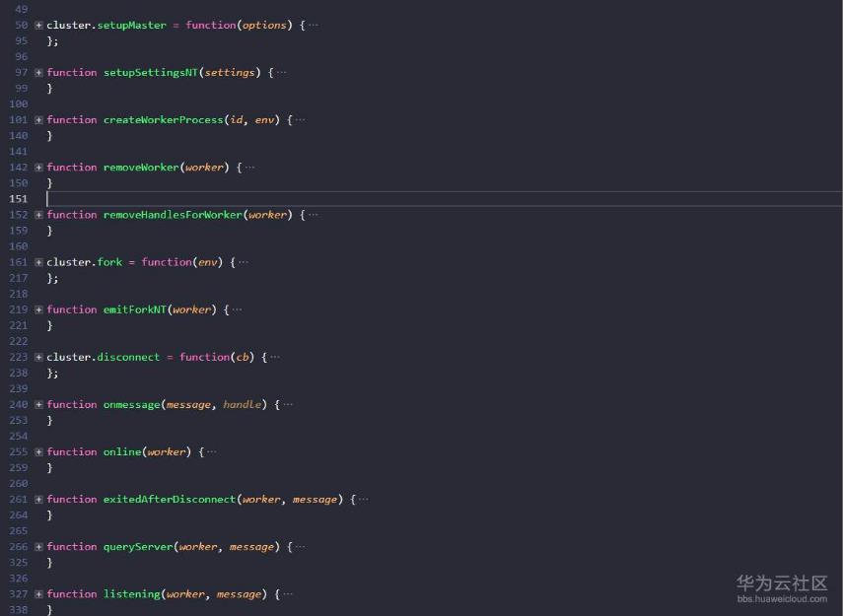Unfold the exitedAfterDisconnect function
The height and width of the screenshot is (616, 843).
[38, 500]
